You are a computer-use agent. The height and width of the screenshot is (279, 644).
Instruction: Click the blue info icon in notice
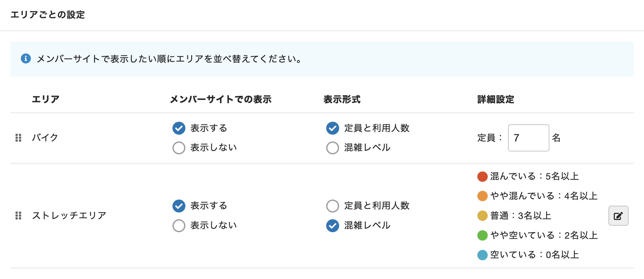(x=26, y=59)
